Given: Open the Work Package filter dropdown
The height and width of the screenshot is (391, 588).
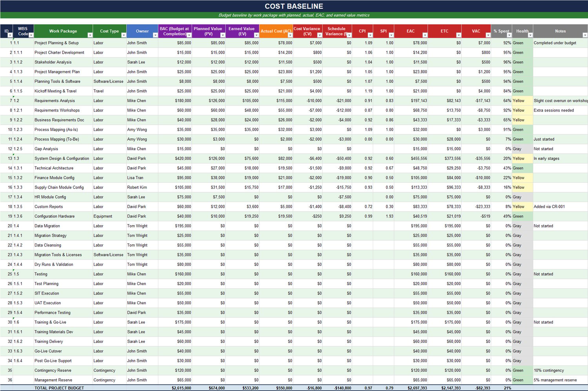Looking at the screenshot, I should point(90,35).
